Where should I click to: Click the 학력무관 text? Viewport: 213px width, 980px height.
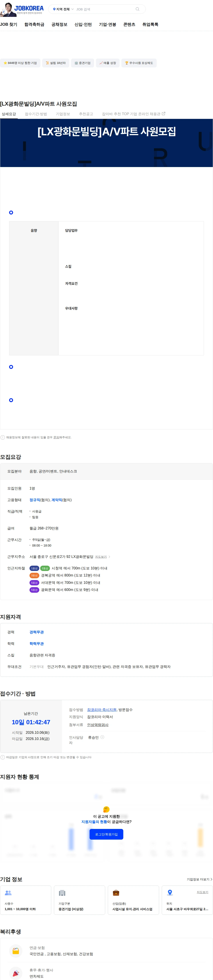tap(37, 644)
